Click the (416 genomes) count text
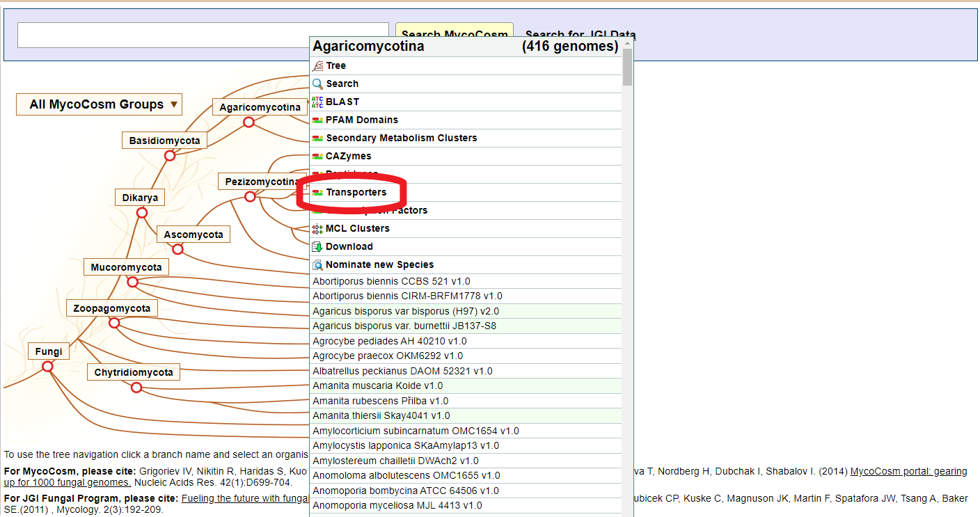Image resolution: width=980 pixels, height=517 pixels. coord(570,47)
